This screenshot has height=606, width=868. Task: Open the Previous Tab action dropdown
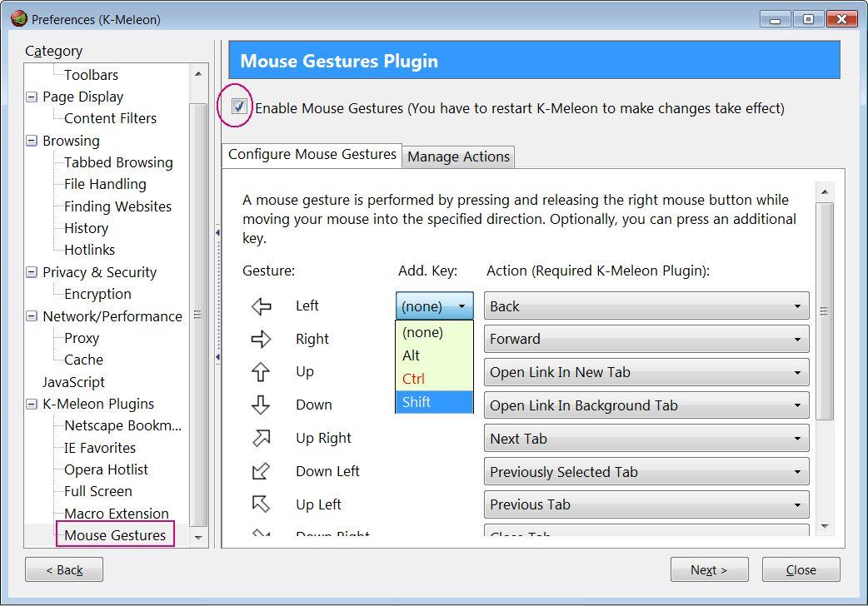(646, 504)
